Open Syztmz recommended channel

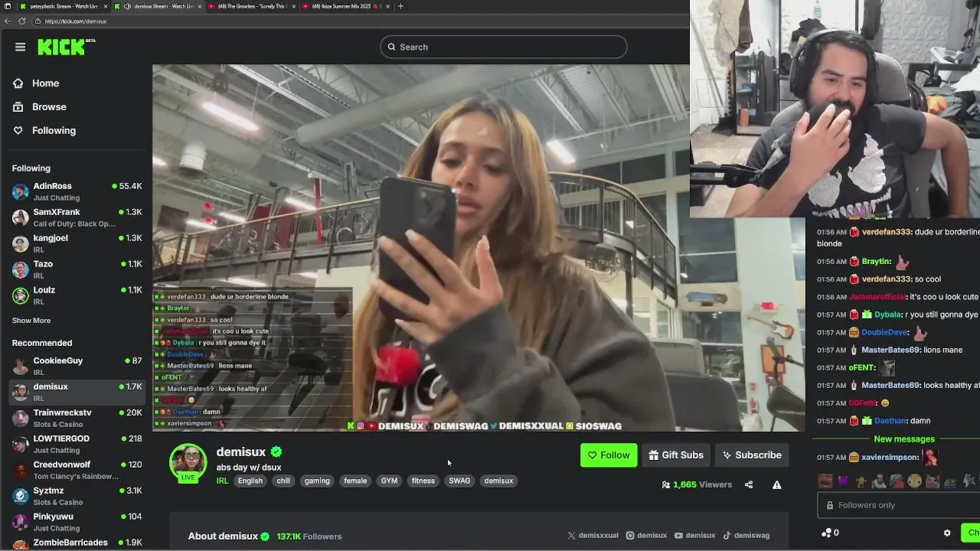click(77, 496)
